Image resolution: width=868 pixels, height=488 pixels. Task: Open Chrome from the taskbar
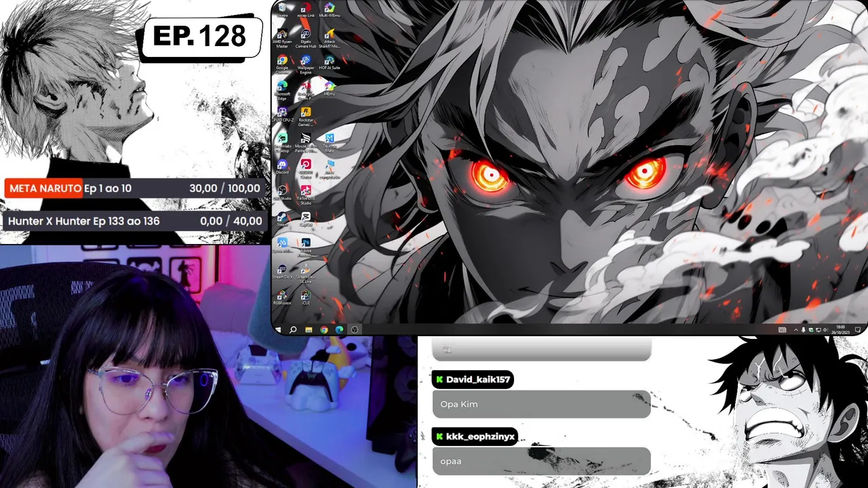pos(324,329)
